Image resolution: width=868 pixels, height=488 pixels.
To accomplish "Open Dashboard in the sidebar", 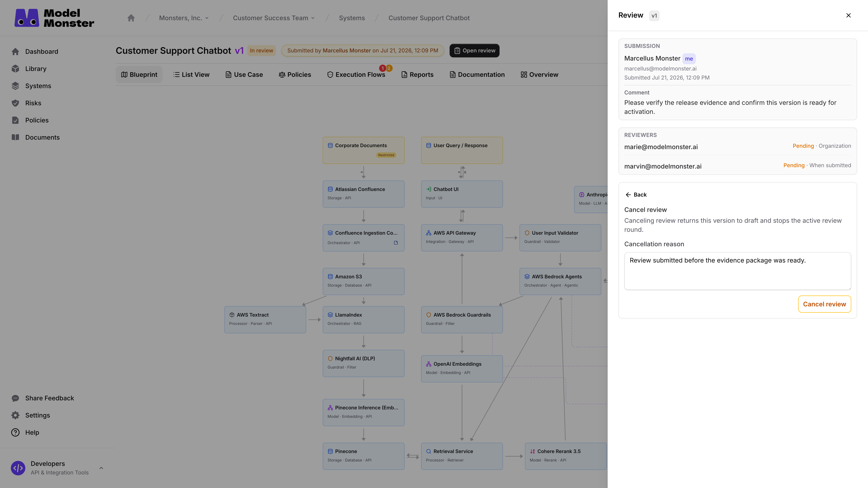I will [x=41, y=52].
